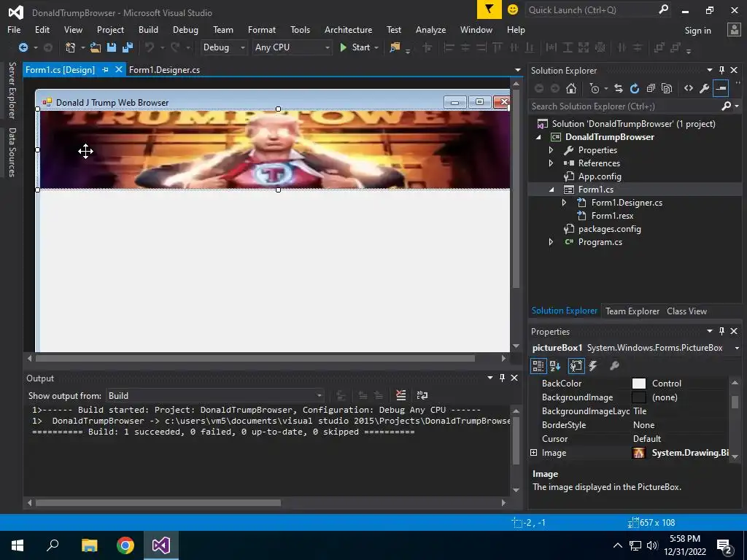The height and width of the screenshot is (560, 747).
Task: Click the Sign in link
Action: point(697,31)
